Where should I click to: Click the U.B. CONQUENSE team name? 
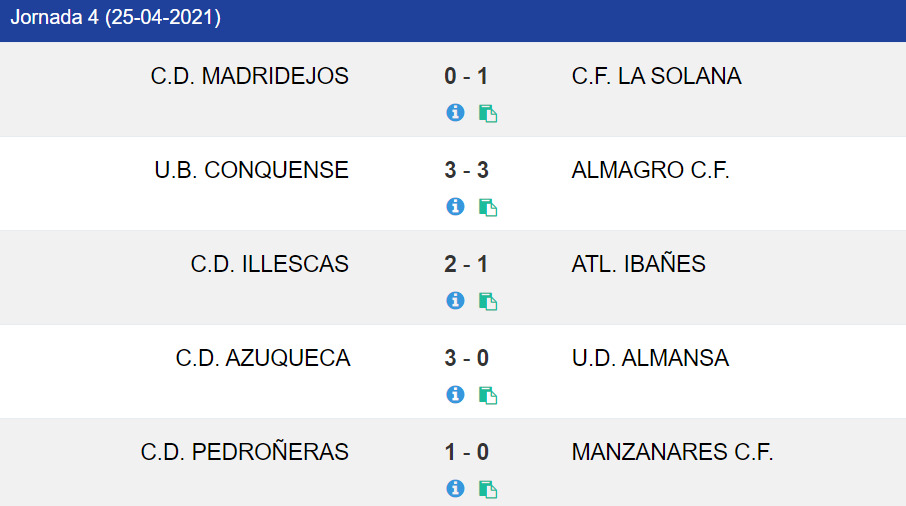(x=251, y=170)
